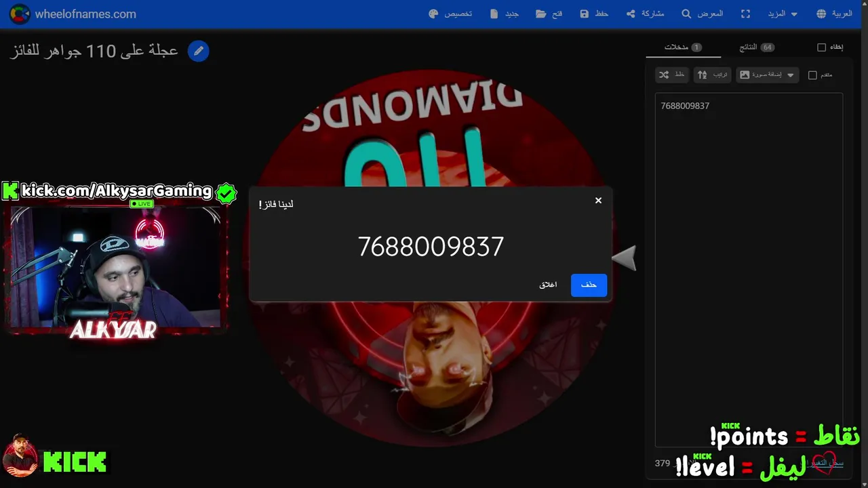Viewport: 868px width, 488px height.
Task: Expand the More (المزيد) dropdown
Action: tap(783, 14)
